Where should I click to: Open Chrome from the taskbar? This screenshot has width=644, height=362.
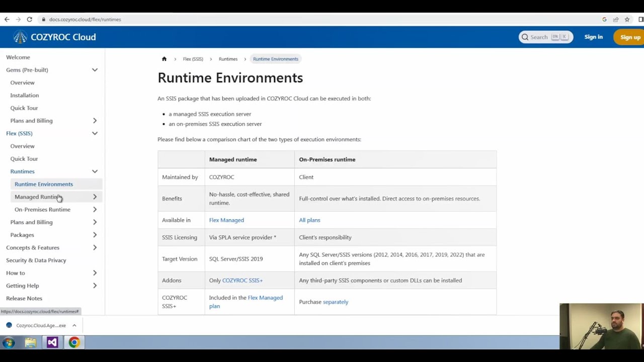(74, 343)
